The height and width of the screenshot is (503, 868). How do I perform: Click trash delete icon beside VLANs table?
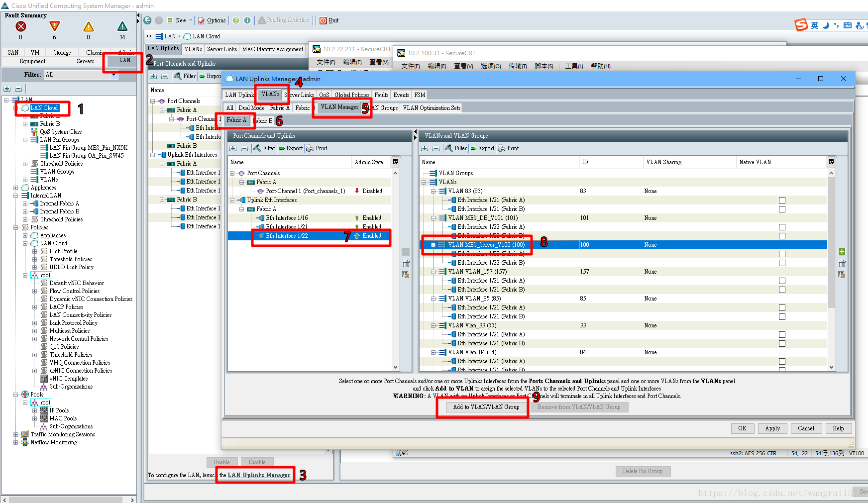point(842,264)
